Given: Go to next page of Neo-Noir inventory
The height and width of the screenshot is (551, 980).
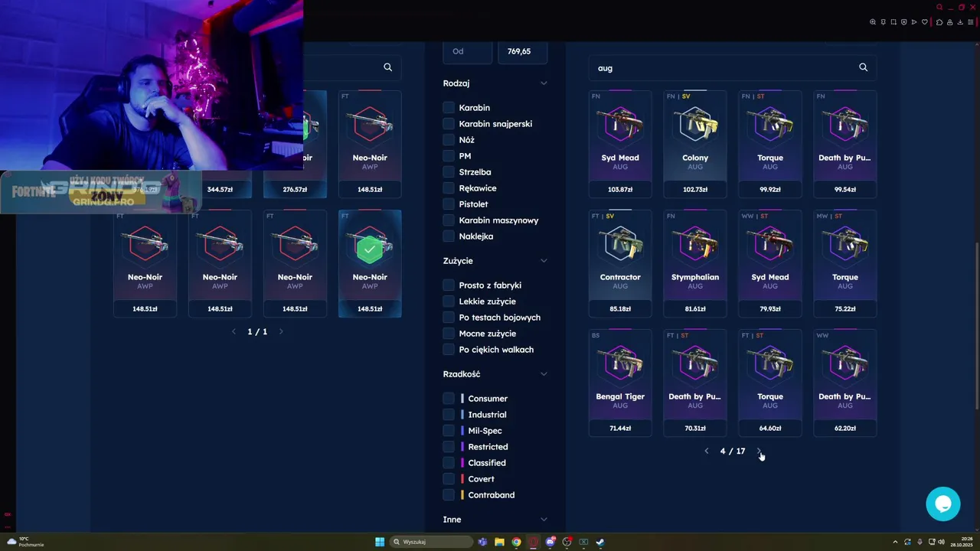Looking at the screenshot, I should tap(281, 332).
